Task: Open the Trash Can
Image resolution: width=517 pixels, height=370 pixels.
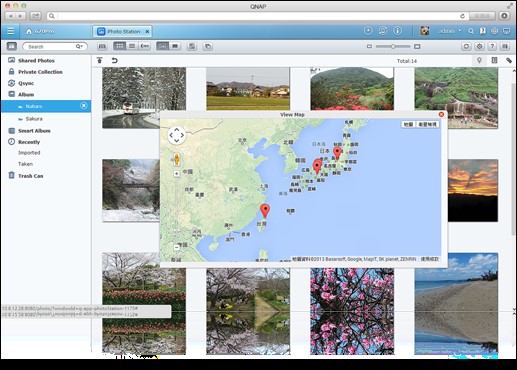Action: (30, 176)
